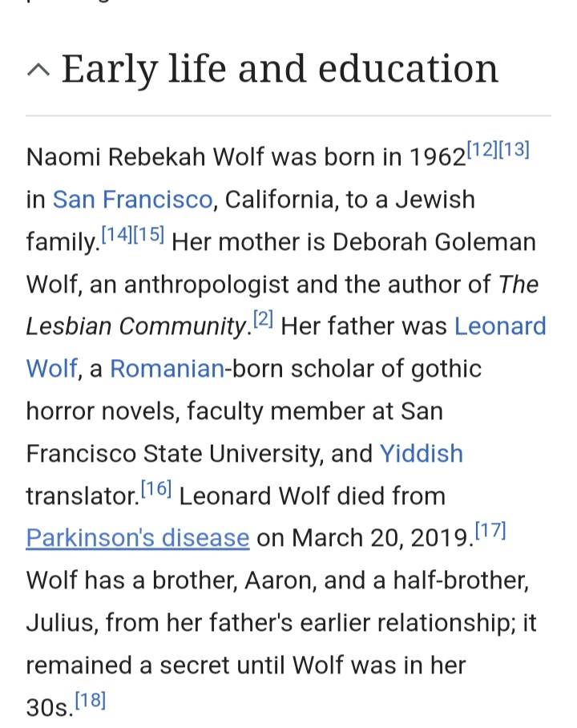Open the blue San Francisco city link
Image resolution: width=577 pixels, height=728 pixels.
(x=132, y=199)
